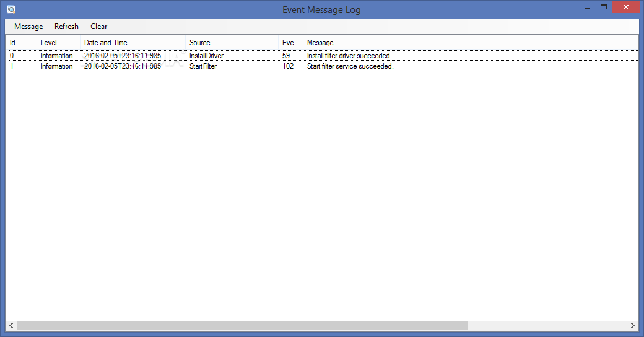Click the Information level in StartFilter row

pos(57,66)
